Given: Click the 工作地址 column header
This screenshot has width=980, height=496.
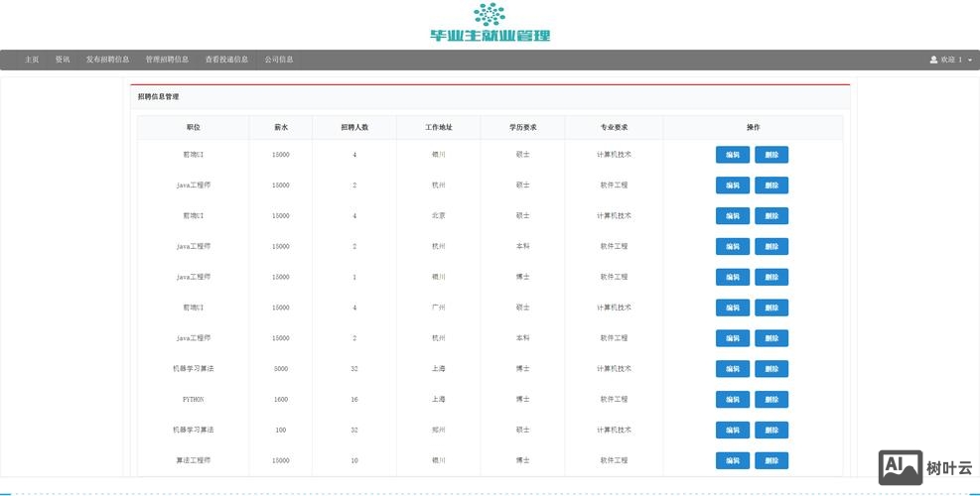Looking at the screenshot, I should pos(438,127).
